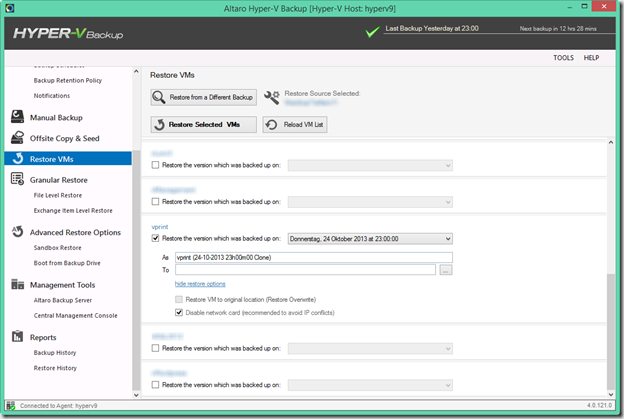The height and width of the screenshot is (419, 624).
Task: Click the Offsite Copy & Seed icon
Action: (18, 137)
